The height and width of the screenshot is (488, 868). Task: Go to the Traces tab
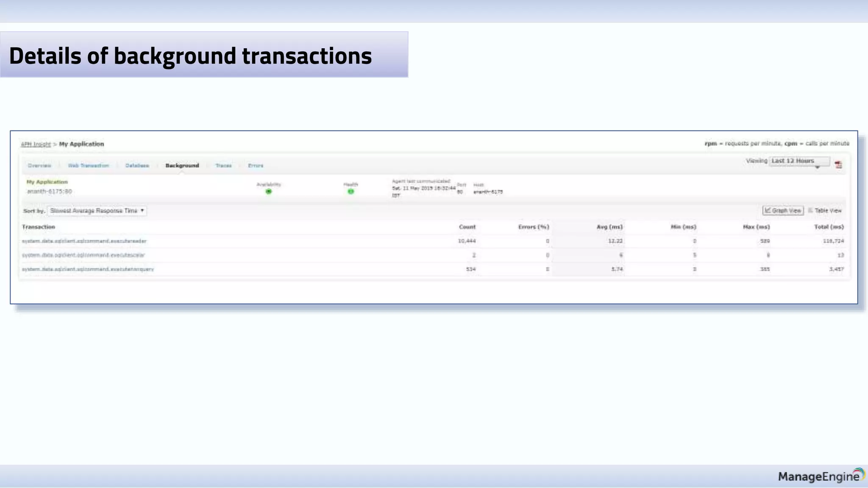coord(224,166)
